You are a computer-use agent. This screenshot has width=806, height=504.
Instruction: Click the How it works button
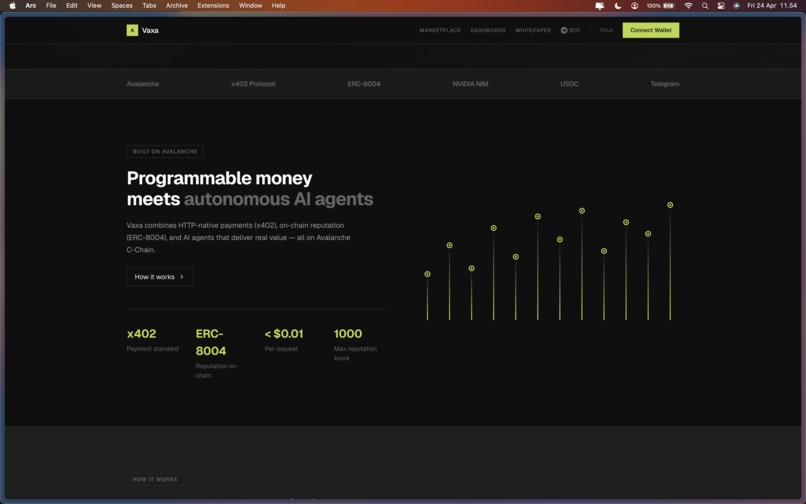(160, 277)
